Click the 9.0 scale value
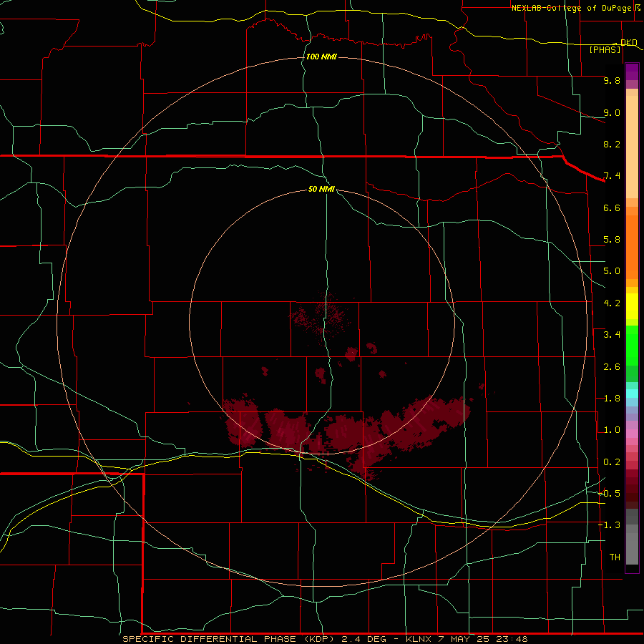 612,112
